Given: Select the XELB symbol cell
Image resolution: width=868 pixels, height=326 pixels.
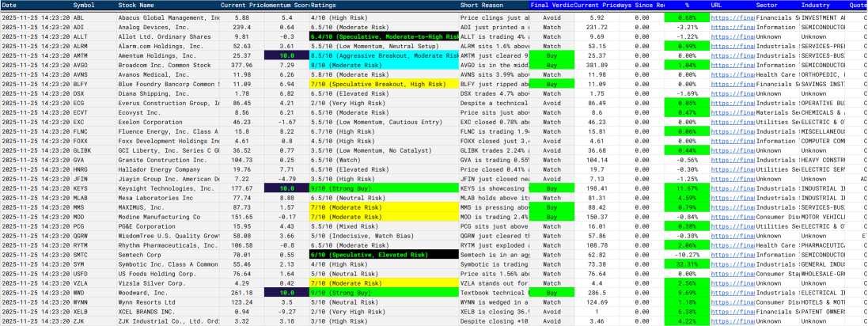Looking at the screenshot, I should point(94,312).
